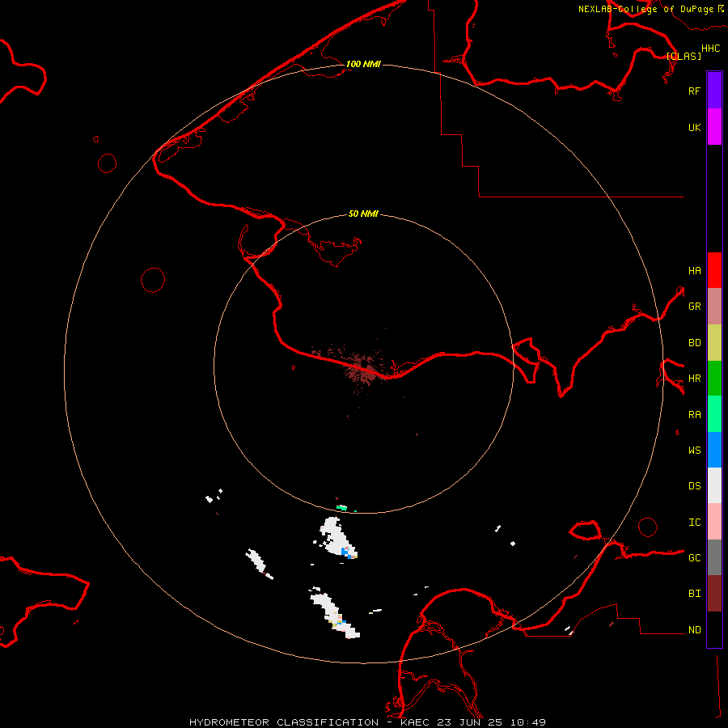The height and width of the screenshot is (728, 728).
Task: Click the white DS legend swatch
Action: coord(714,485)
